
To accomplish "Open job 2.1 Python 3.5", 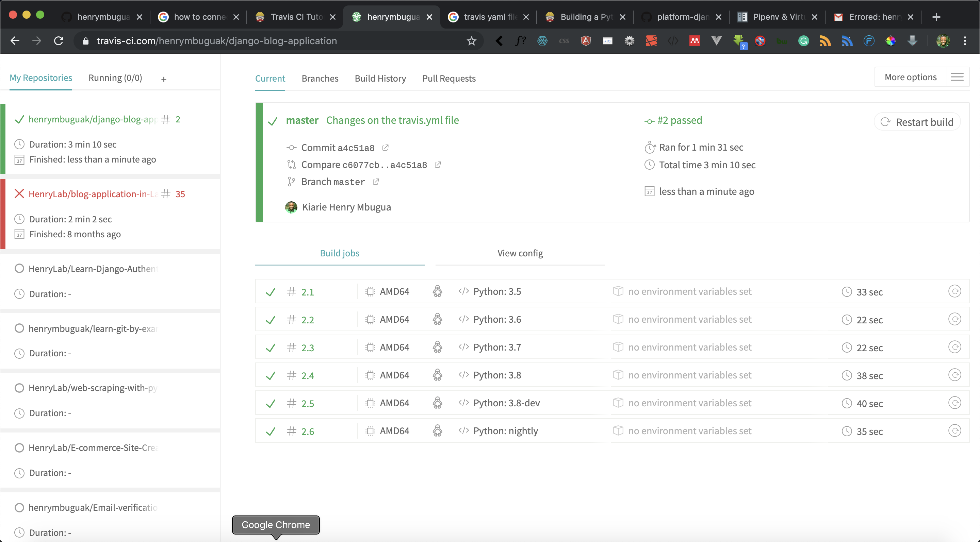I will (612, 291).
